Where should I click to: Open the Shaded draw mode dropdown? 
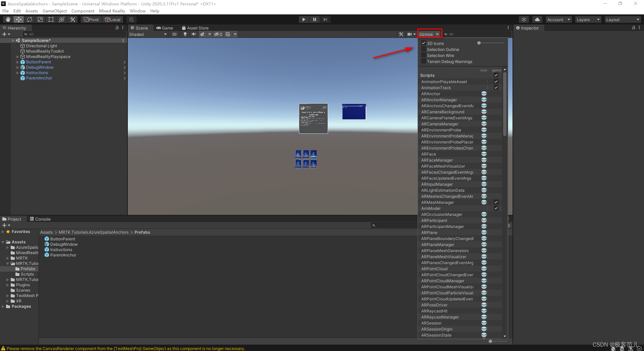[148, 34]
